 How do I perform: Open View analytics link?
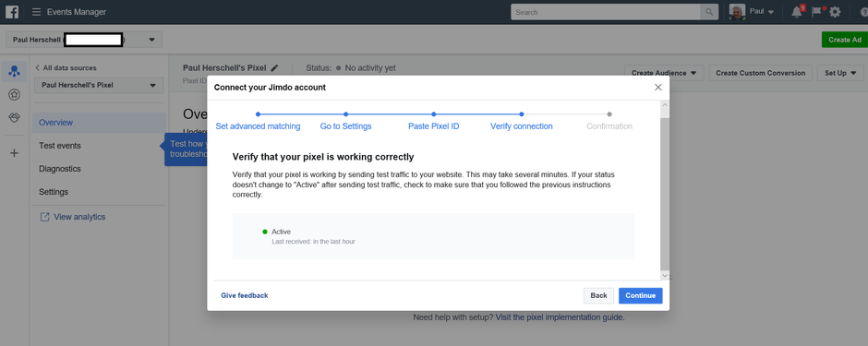[79, 217]
